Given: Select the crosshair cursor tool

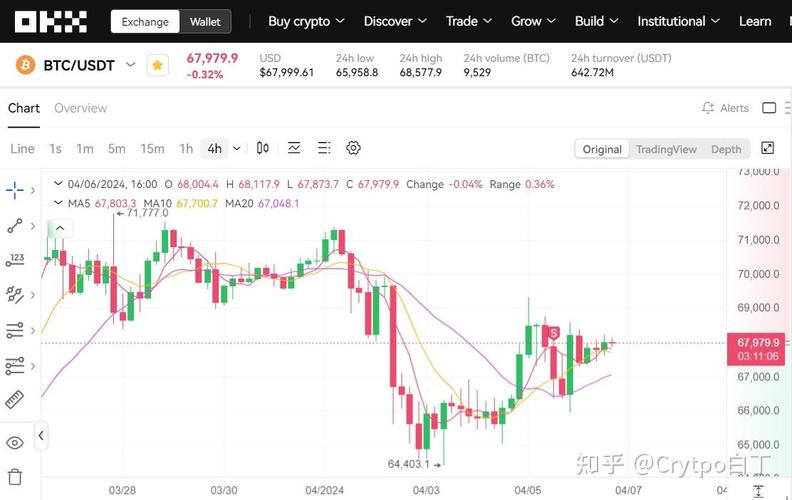Looking at the screenshot, I should click(15, 190).
